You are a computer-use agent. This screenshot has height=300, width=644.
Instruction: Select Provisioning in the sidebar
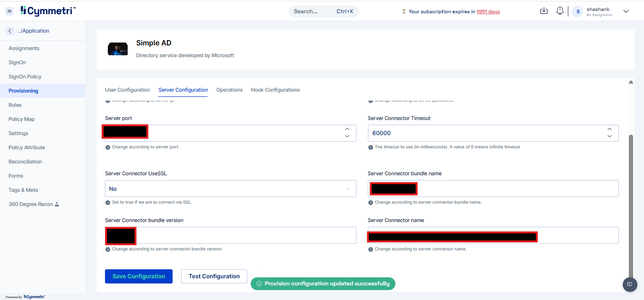[43, 91]
